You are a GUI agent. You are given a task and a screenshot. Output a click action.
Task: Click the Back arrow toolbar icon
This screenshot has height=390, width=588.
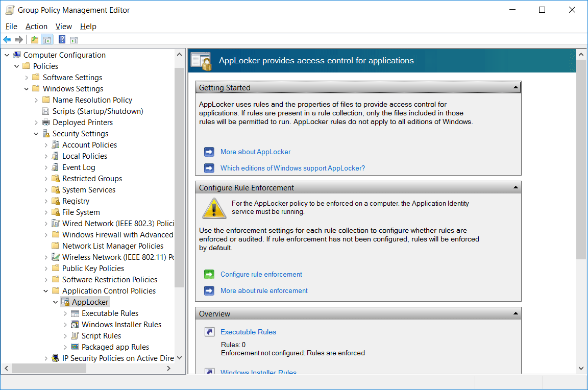click(7, 39)
